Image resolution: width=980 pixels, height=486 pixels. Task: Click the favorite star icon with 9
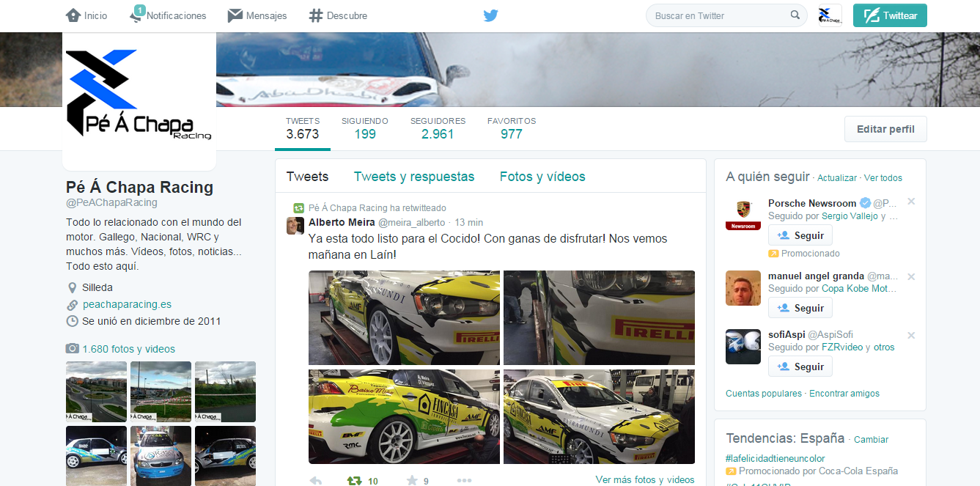point(412,481)
